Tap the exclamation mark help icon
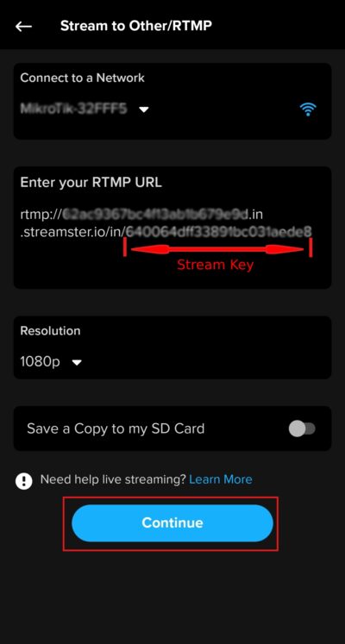The width and height of the screenshot is (345, 644). point(24,480)
